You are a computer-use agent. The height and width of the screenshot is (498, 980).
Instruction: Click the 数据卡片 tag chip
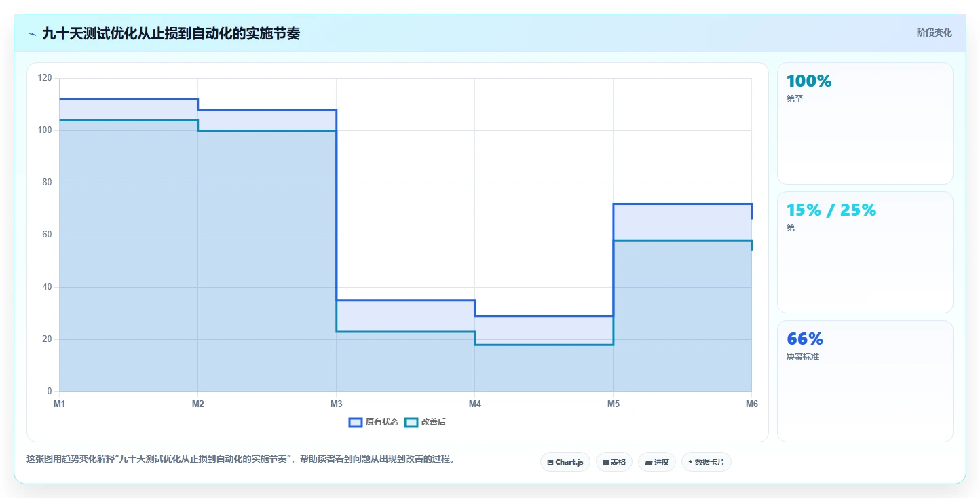click(x=706, y=462)
